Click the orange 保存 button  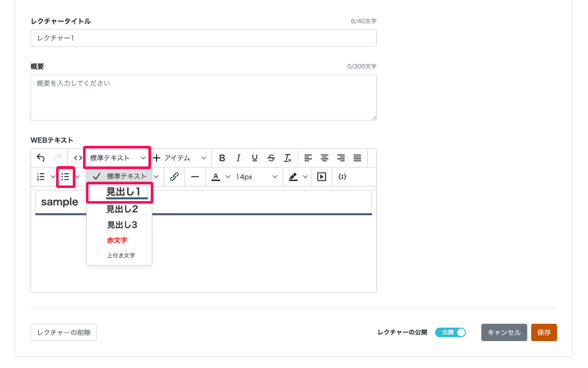(x=544, y=332)
